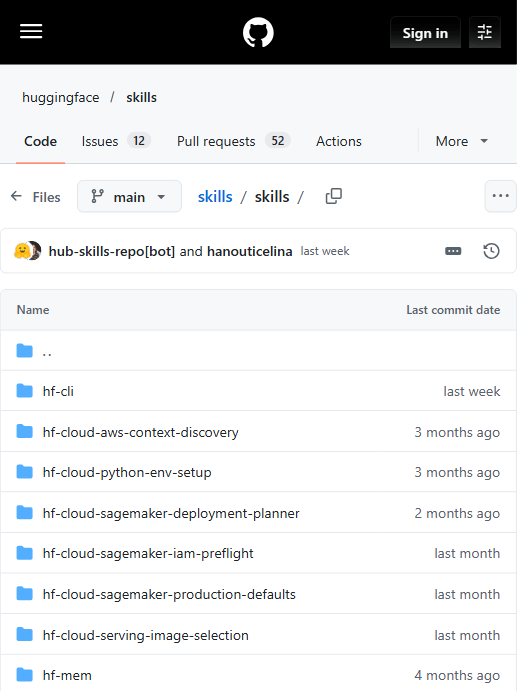Open the more options ellipsis menu
This screenshot has width=517, height=691.
[500, 196]
